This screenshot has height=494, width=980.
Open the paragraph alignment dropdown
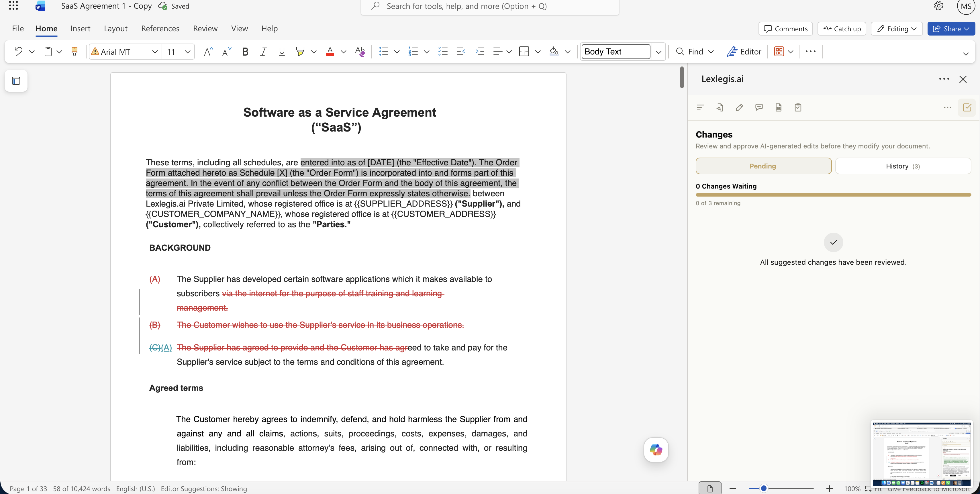tap(509, 52)
